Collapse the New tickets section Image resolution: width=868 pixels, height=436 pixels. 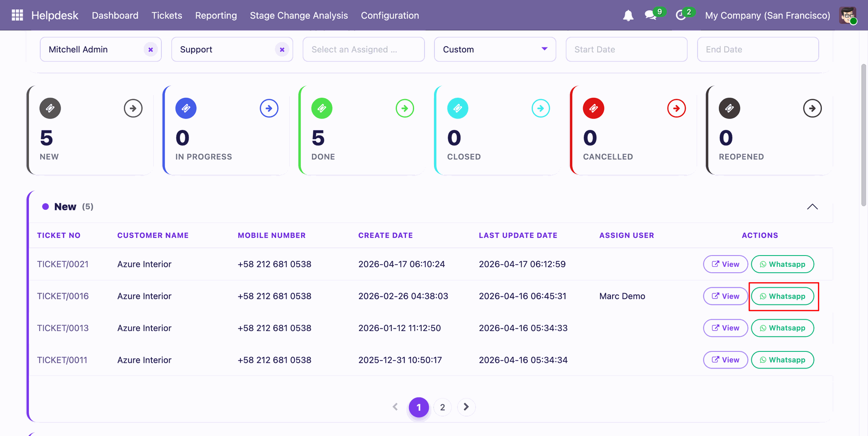tap(812, 207)
